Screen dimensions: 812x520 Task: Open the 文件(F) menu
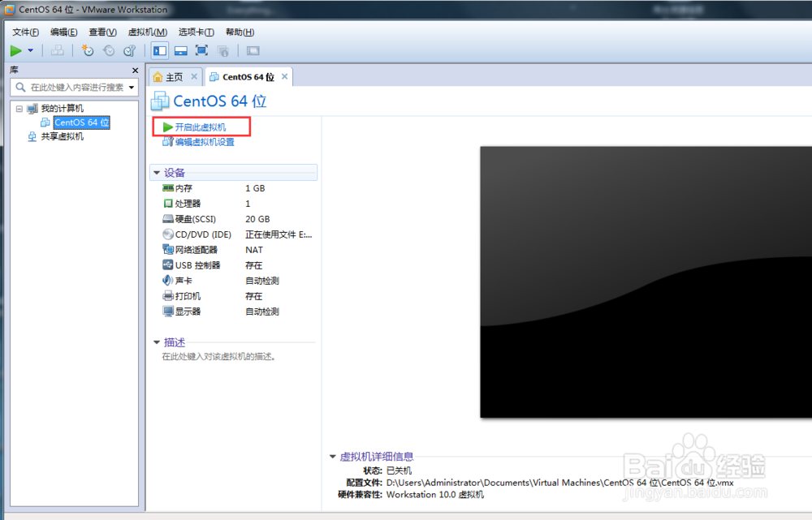(26, 32)
